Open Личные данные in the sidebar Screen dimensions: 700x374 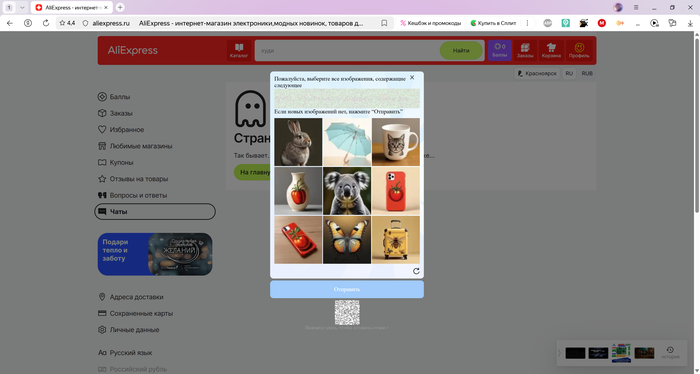coord(129,330)
